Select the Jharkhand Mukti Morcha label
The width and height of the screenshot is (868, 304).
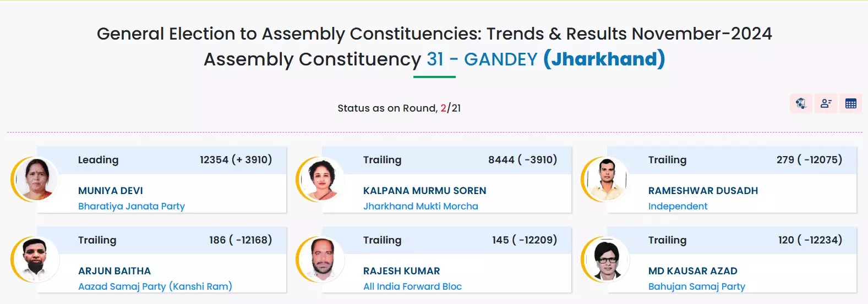[421, 206]
